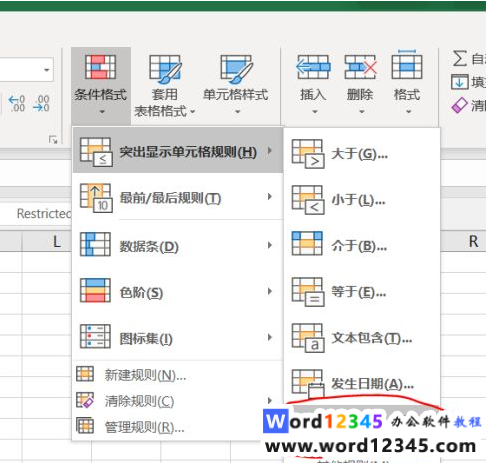Select column L header

click(x=47, y=242)
